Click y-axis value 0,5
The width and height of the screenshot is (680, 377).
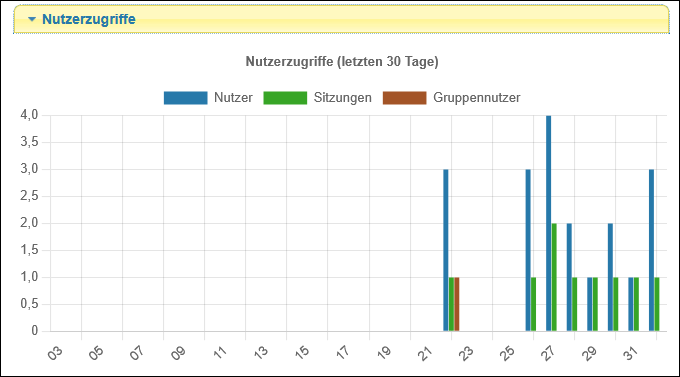(x=29, y=304)
